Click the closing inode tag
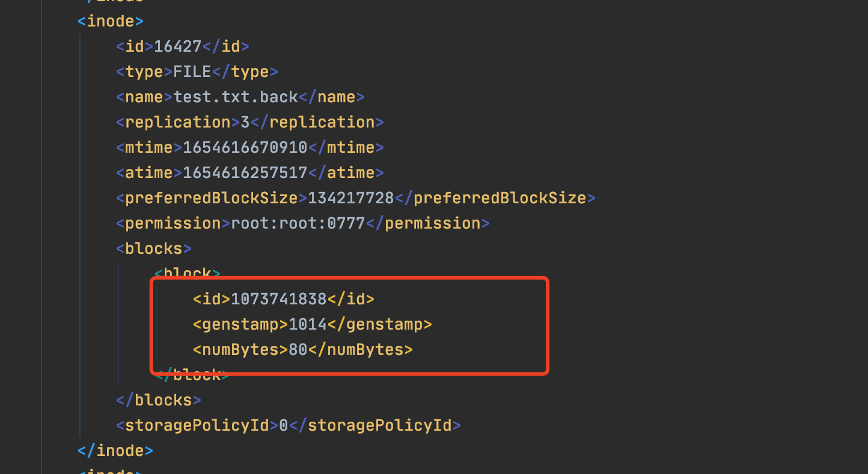 pyautogui.click(x=115, y=451)
